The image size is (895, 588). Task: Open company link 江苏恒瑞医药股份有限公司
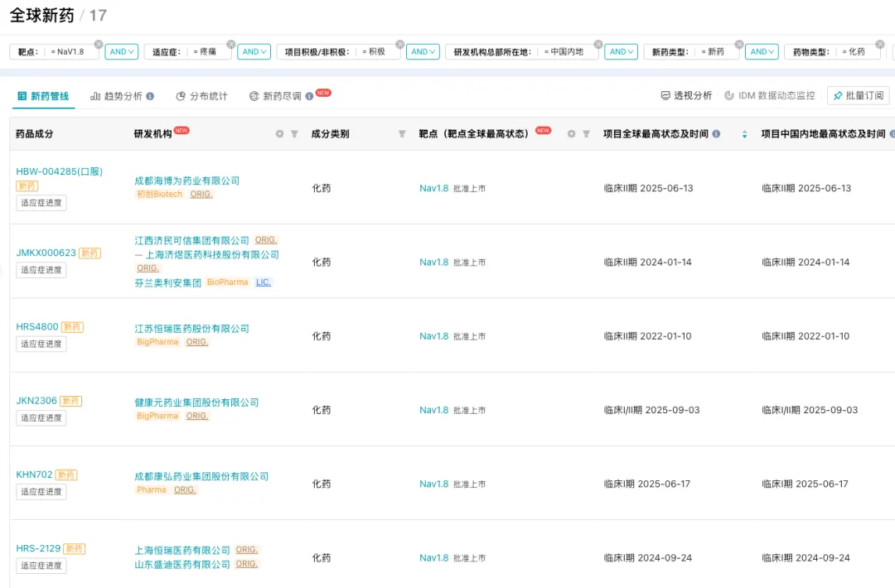coord(191,329)
